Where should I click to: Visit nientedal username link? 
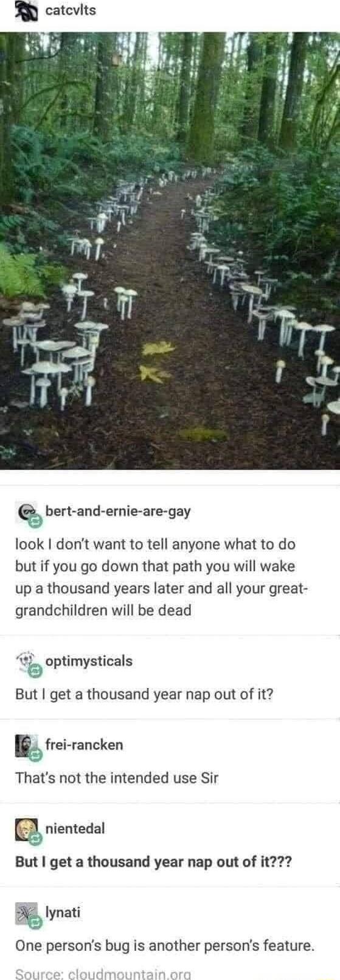point(75,829)
